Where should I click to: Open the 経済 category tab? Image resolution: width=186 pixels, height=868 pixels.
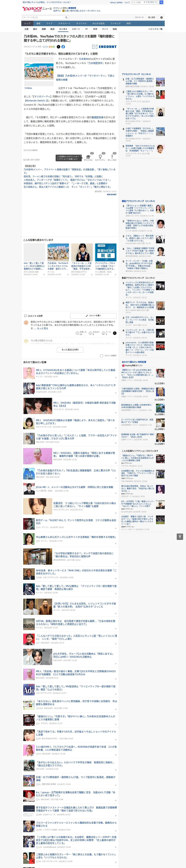coord(52,29)
